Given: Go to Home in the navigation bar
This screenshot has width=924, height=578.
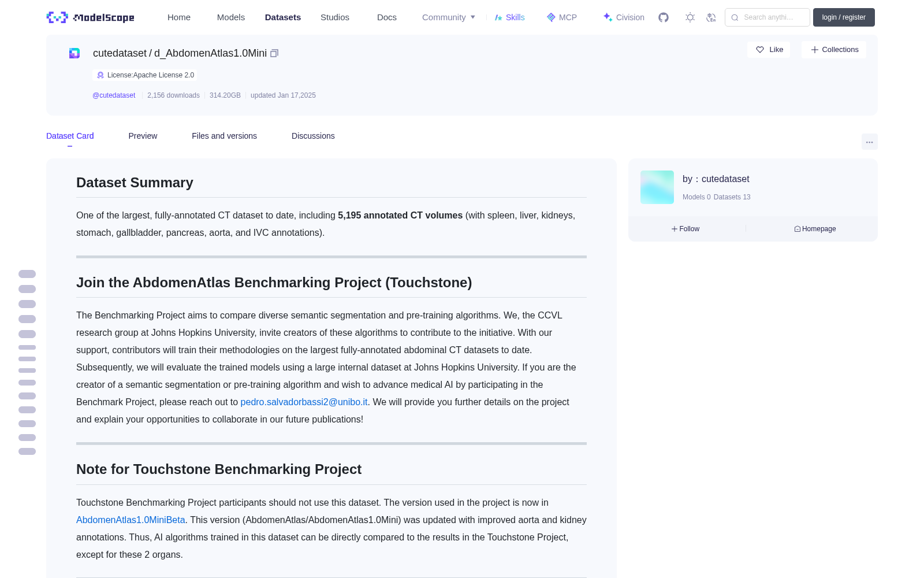Looking at the screenshot, I should pos(179,17).
